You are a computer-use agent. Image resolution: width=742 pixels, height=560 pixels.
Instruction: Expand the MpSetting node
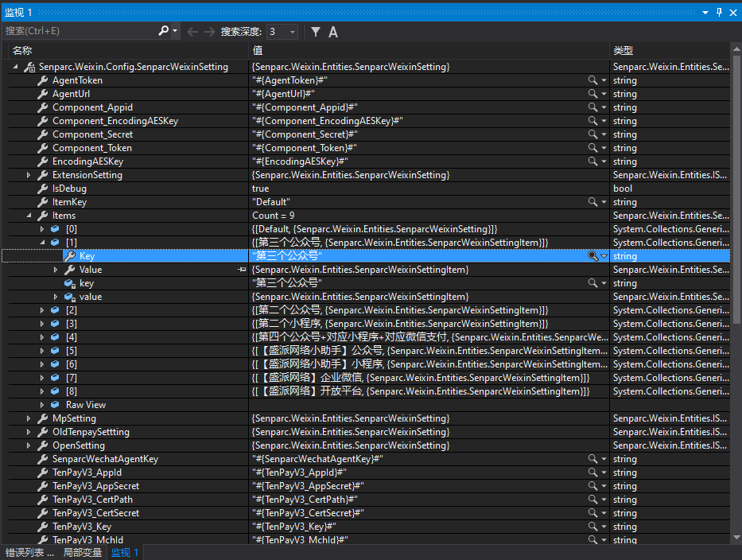click(29, 418)
